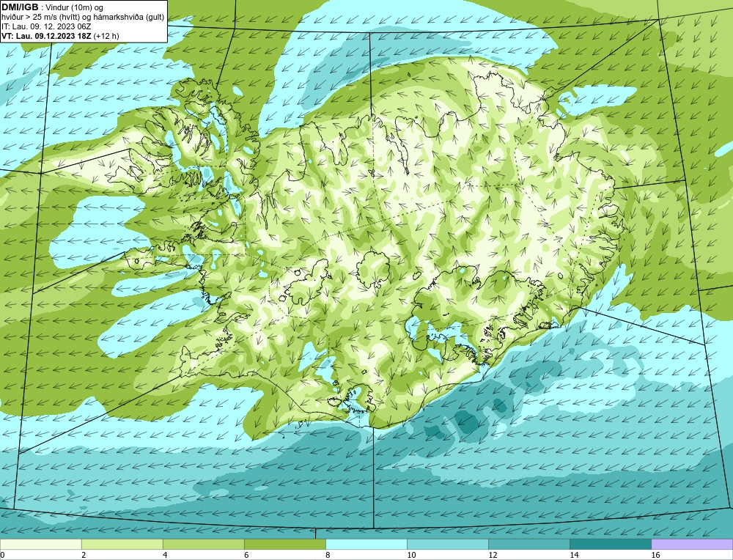The width and height of the screenshot is (733, 560).
Task: Click the 'Vindur (10m) og' heading text
Action: pyautogui.click(x=74, y=8)
